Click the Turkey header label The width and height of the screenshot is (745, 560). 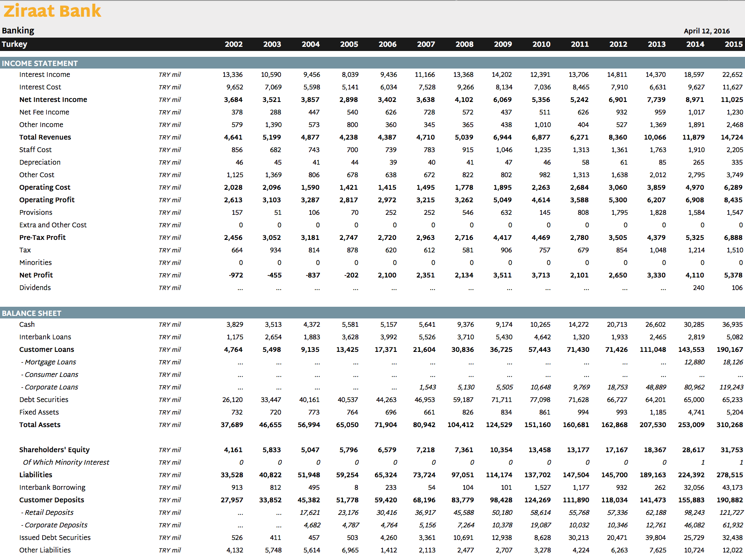[15, 44]
